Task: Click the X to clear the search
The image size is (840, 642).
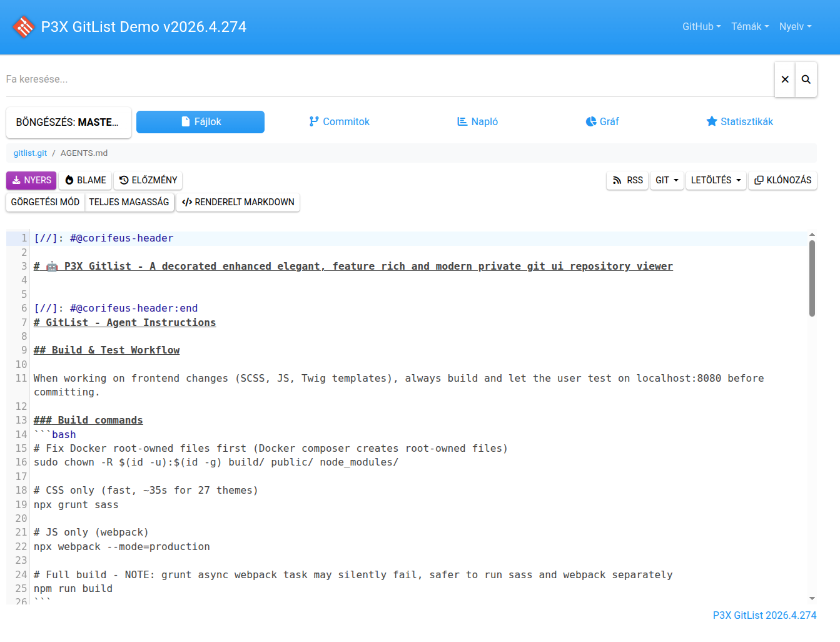Action: pos(785,79)
